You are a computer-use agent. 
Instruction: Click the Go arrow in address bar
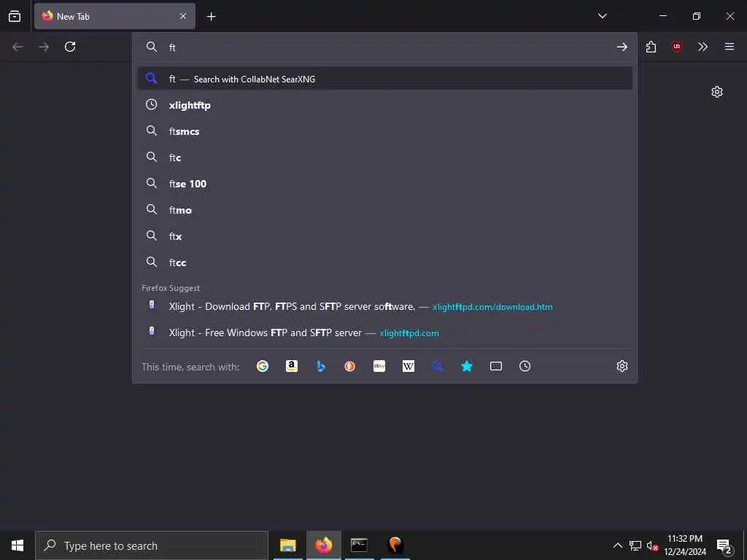(622, 47)
